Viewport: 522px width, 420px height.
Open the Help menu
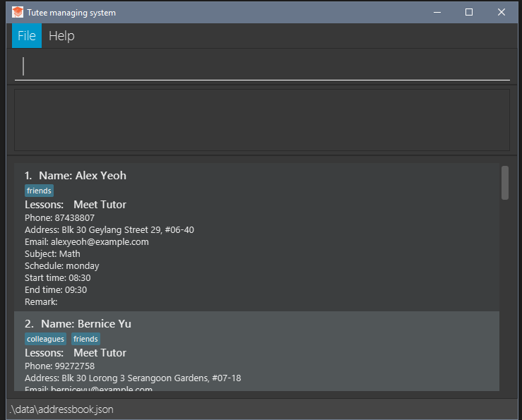pyautogui.click(x=61, y=36)
